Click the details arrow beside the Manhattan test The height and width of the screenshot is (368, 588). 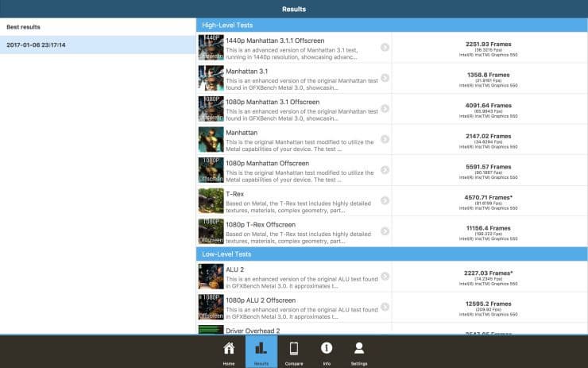click(385, 139)
